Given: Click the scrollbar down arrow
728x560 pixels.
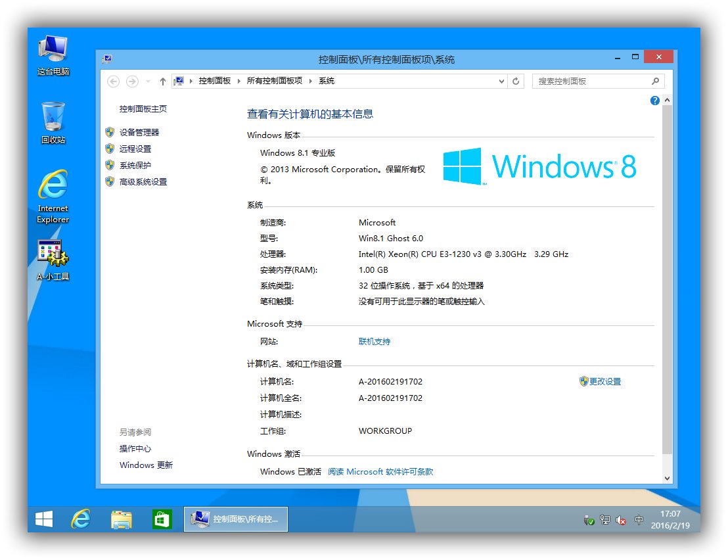Looking at the screenshot, I should [667, 478].
